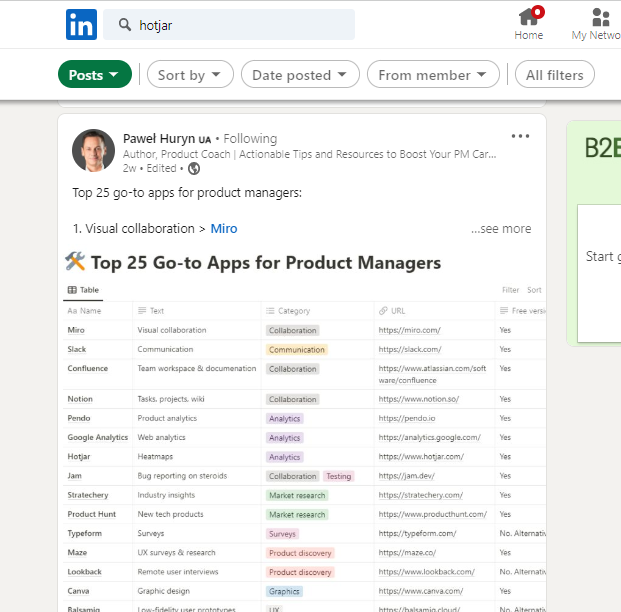
Task: Click the URL column header
Action: tap(392, 311)
